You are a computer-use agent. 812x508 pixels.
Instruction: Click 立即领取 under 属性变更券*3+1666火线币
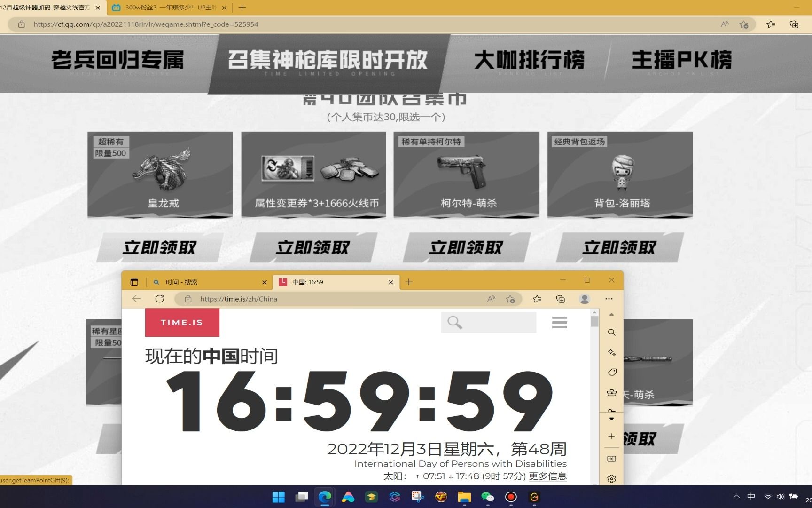pos(313,247)
